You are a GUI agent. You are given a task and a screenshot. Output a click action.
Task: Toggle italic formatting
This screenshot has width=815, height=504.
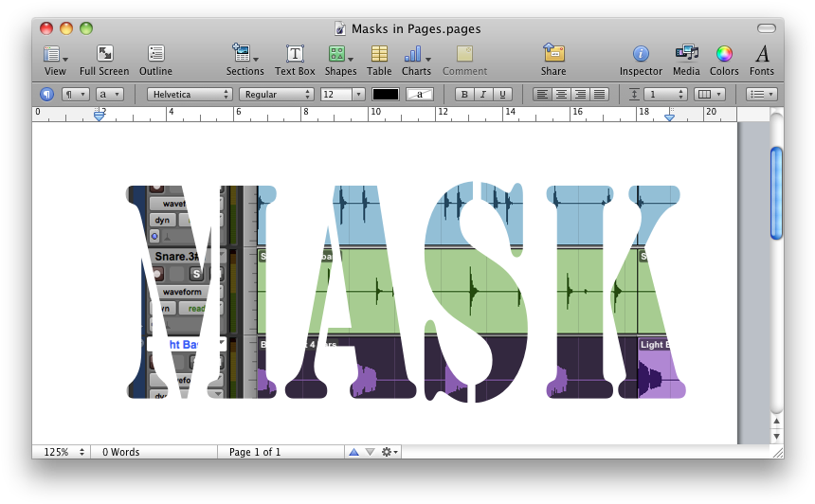click(483, 94)
